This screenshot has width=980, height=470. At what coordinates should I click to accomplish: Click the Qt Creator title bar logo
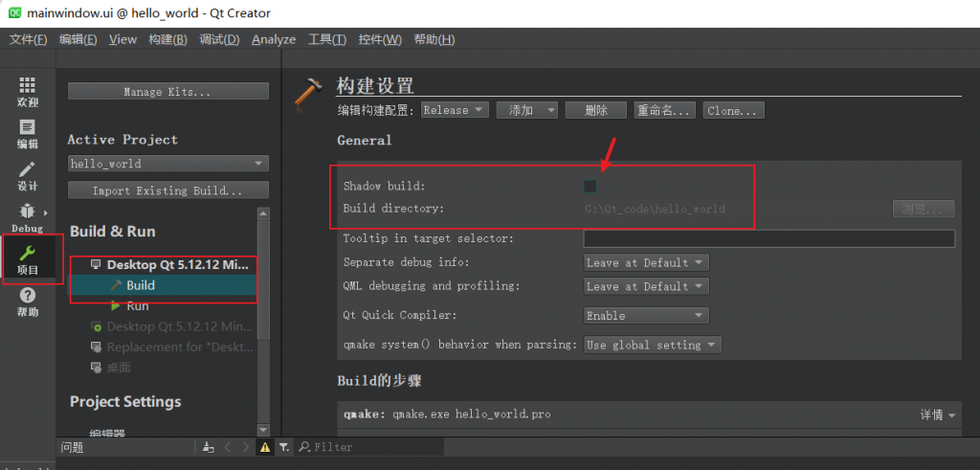pyautogui.click(x=15, y=12)
